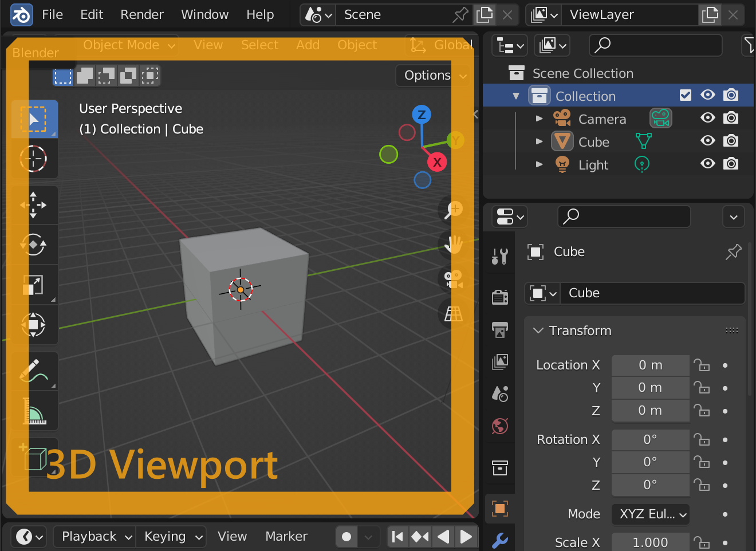Expand the Light tree item
Viewport: 756px width, 551px height.
(x=539, y=164)
